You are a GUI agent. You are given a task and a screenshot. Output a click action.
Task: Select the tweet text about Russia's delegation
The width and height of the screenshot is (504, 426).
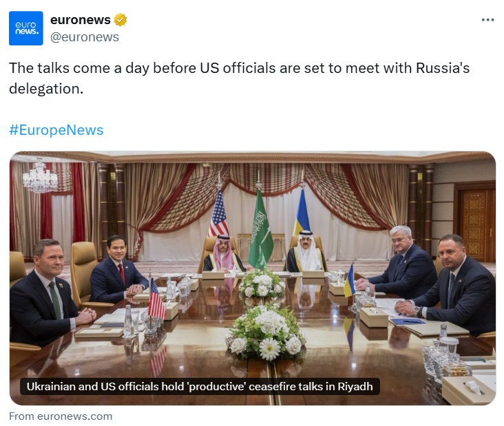pos(239,78)
